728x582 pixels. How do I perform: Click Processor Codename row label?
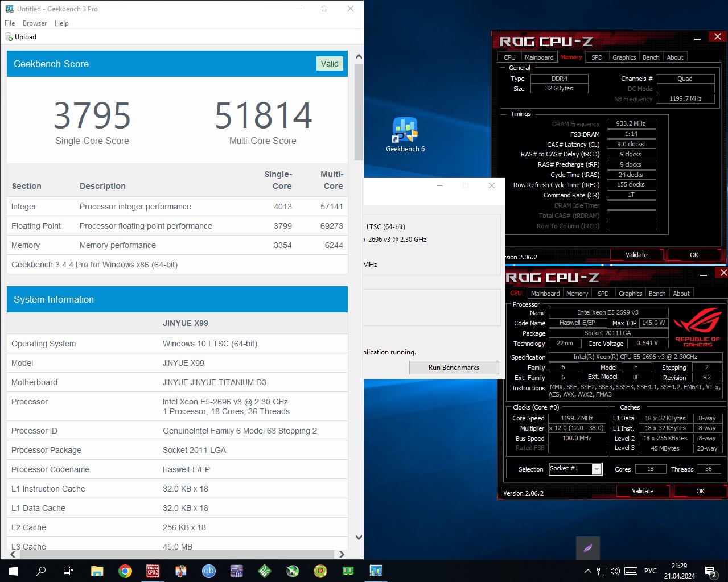coord(50,469)
